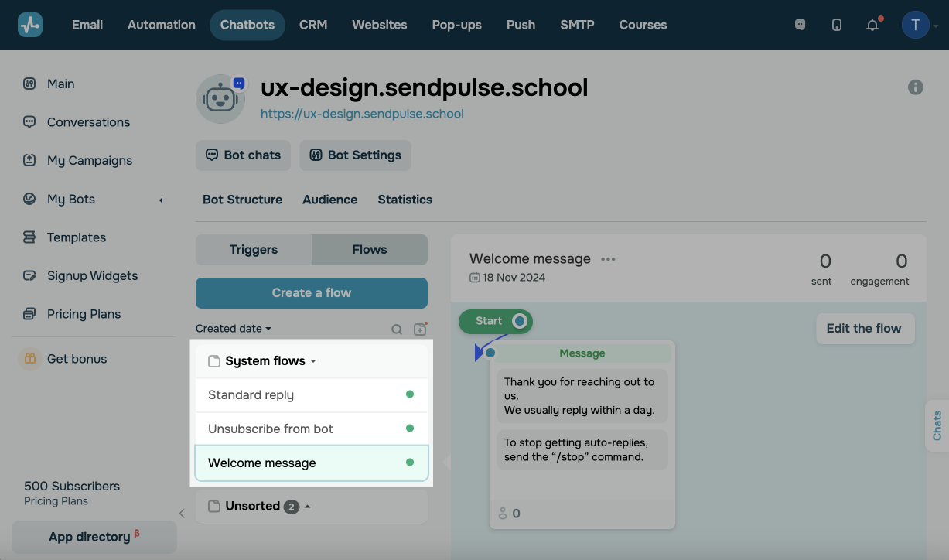
Task: Open My Bots in the sidebar
Action: click(71, 200)
